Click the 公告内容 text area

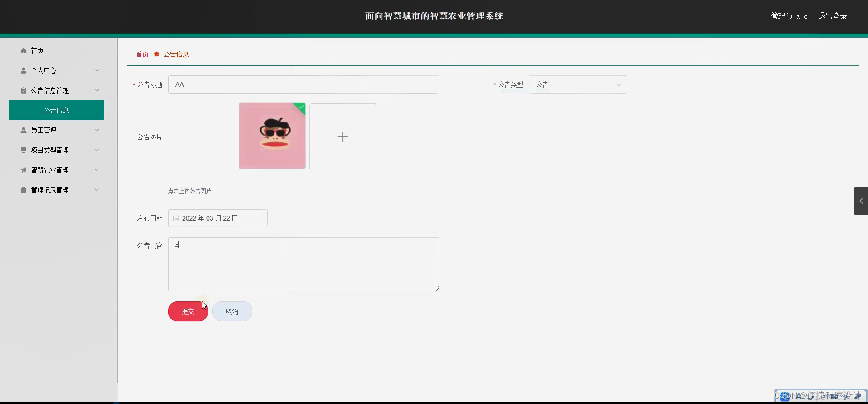(304, 264)
